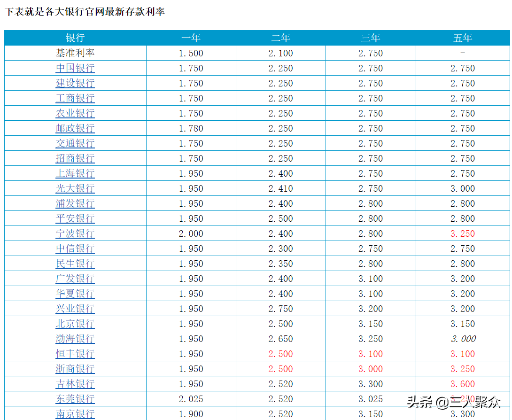Screen dimensions: 512x420
Task: Open the 交通银行 link
Action: click(x=75, y=143)
